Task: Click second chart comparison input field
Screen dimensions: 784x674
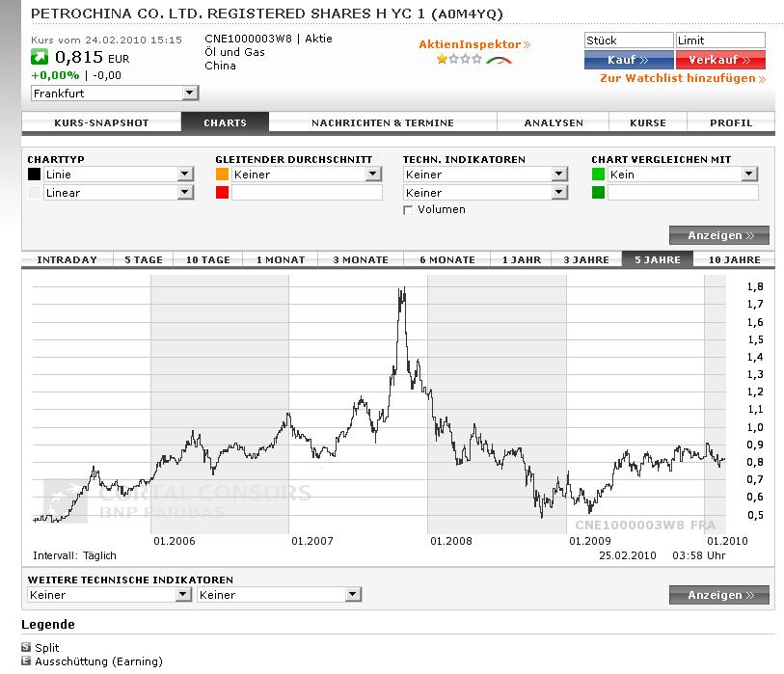Action: click(x=683, y=193)
